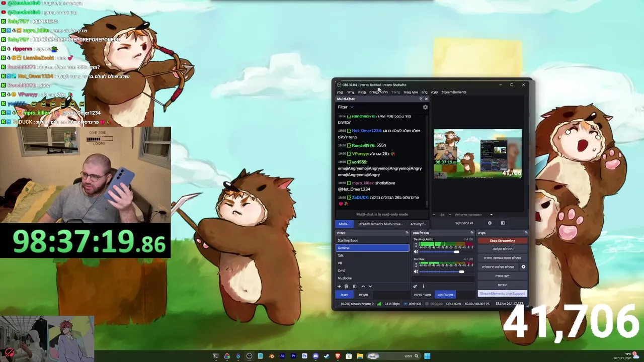Open Mic/Aux three-dot options

(416, 265)
